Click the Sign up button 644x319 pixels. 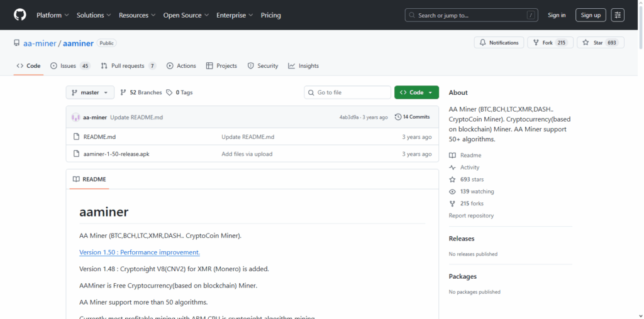coord(591,15)
